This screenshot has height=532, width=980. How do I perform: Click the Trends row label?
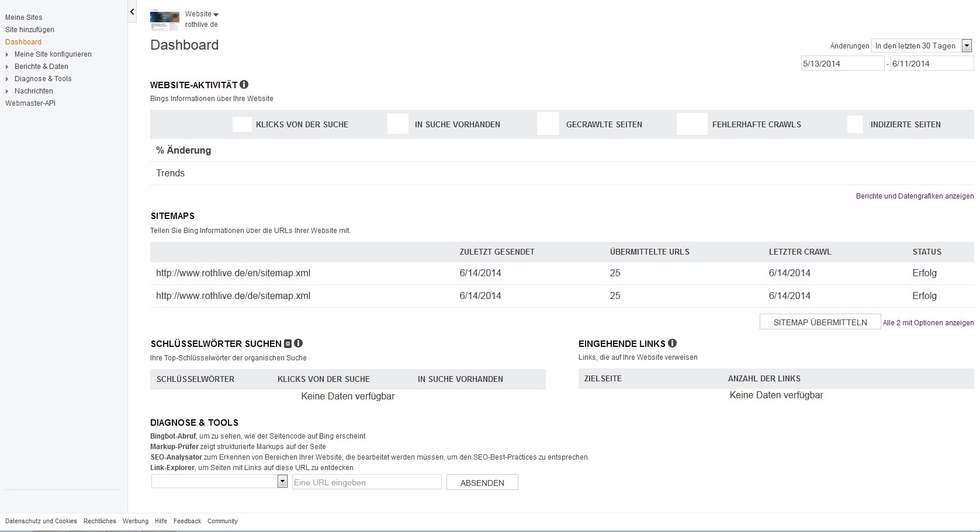coord(170,173)
